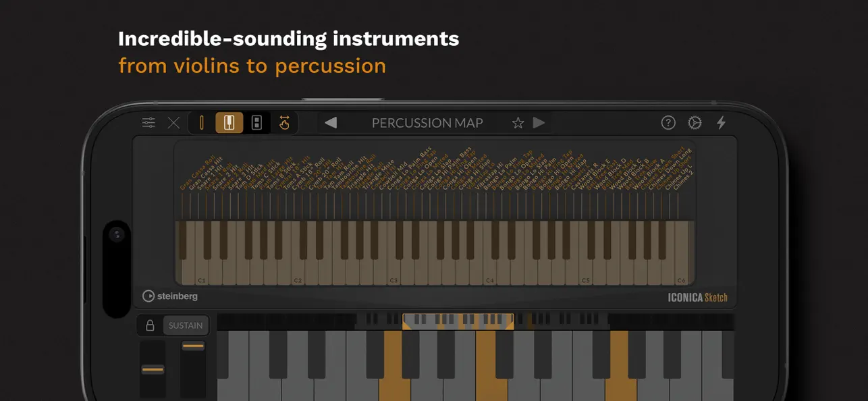Enable the touch gesture mode icon

284,123
